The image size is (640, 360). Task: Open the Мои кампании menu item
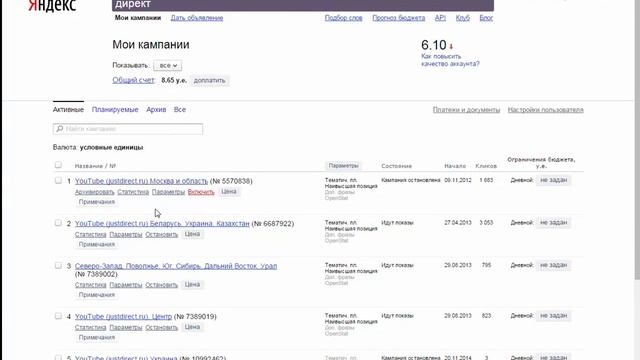pyautogui.click(x=138, y=18)
